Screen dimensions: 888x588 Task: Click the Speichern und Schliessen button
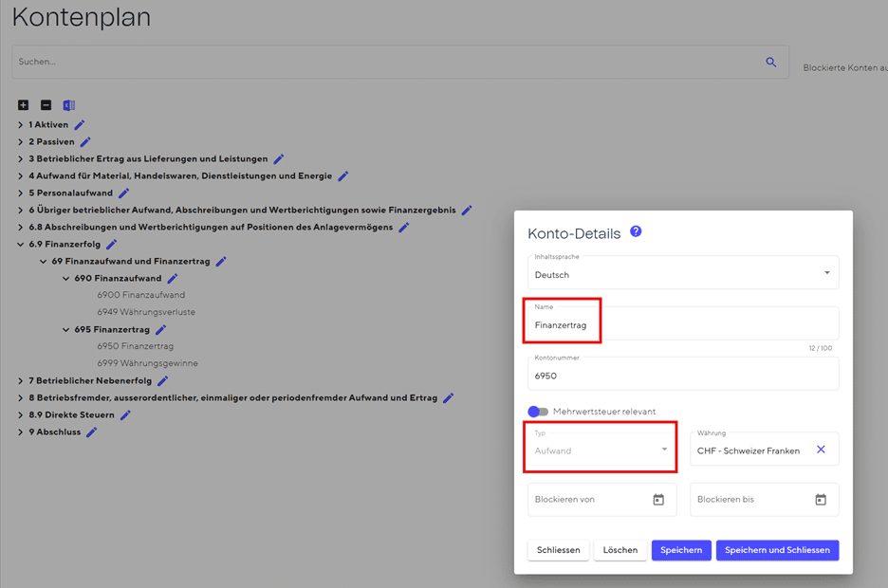pyautogui.click(x=777, y=550)
